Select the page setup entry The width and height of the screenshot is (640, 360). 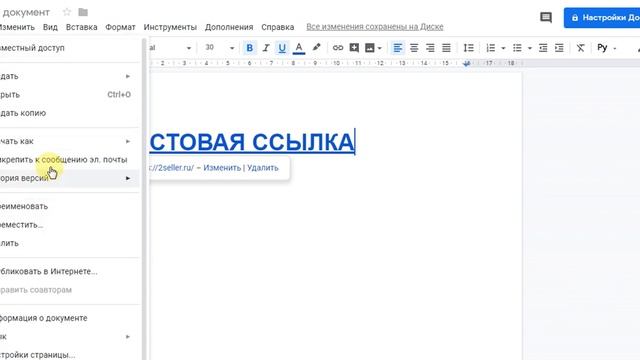click(70, 354)
